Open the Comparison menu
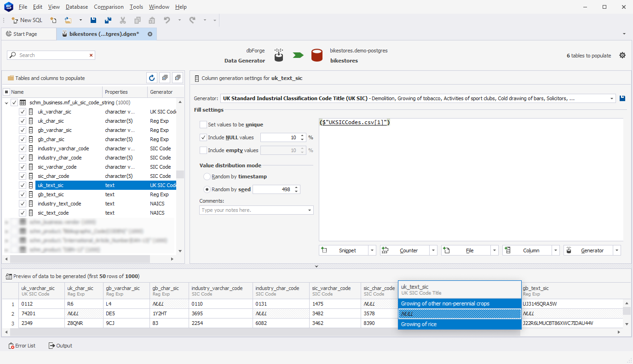The width and height of the screenshot is (633, 364). click(x=109, y=7)
